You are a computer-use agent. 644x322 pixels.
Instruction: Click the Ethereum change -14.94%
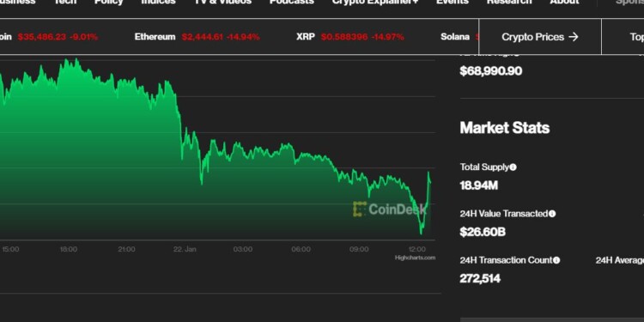click(243, 37)
